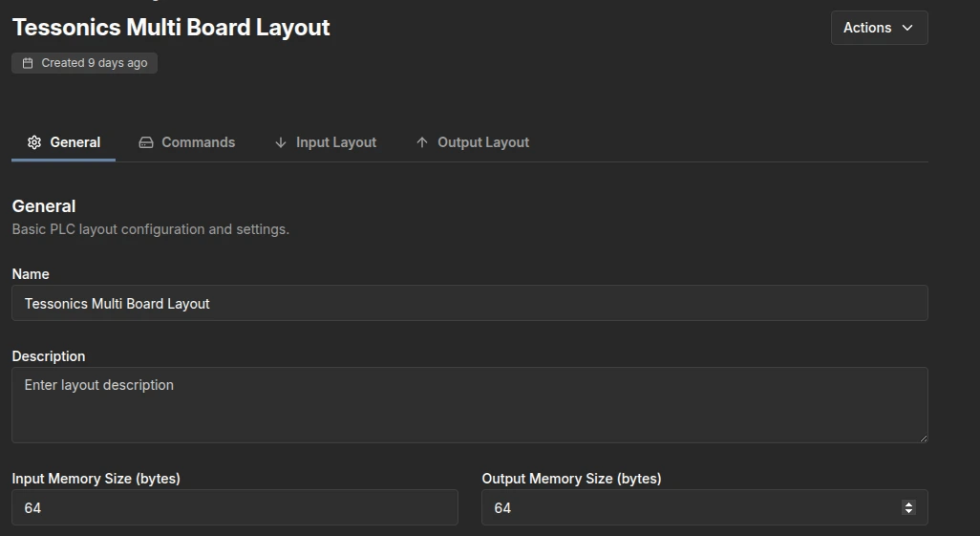Click the General section heading
This screenshot has width=980, height=536.
44,206
